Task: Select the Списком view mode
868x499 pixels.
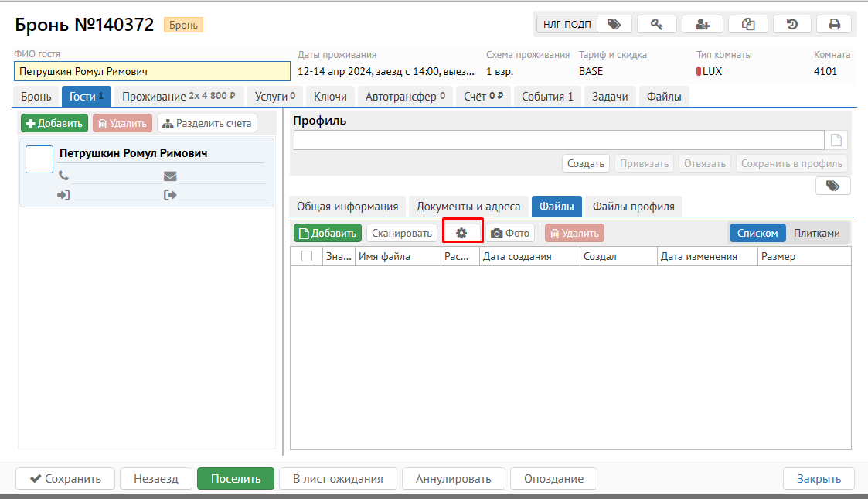Action: (757, 233)
